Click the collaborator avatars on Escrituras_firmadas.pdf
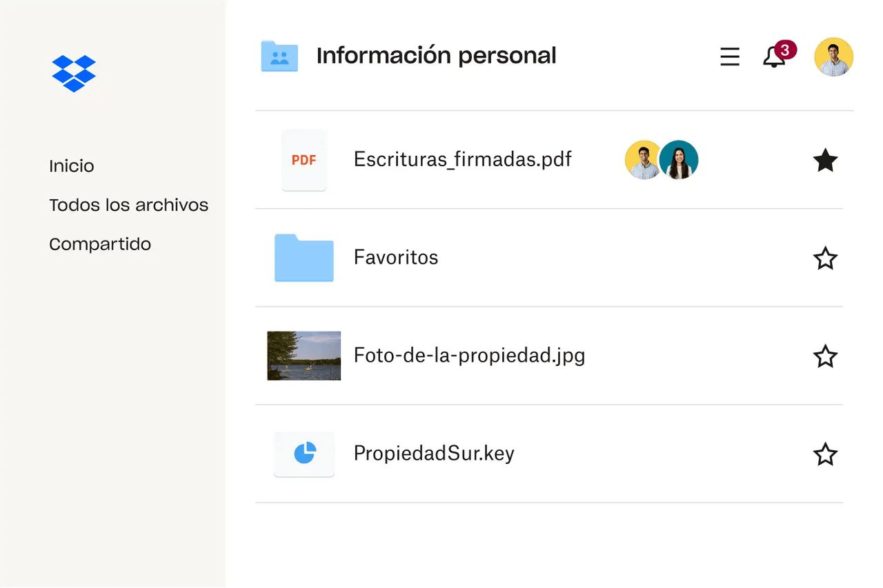 pos(661,159)
